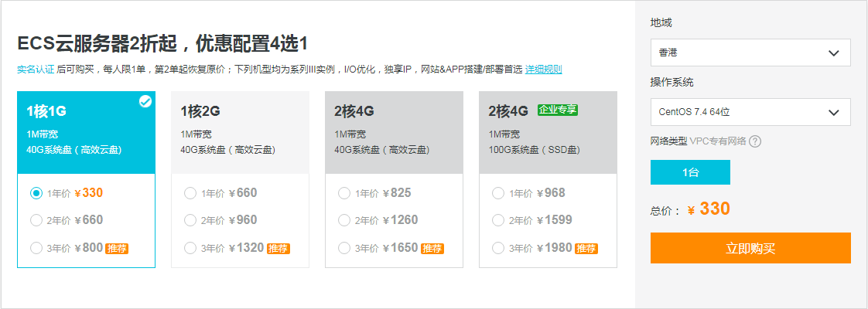Select 1年价 ¥330 radio option
This screenshot has height=309, width=868.
pyautogui.click(x=36, y=193)
